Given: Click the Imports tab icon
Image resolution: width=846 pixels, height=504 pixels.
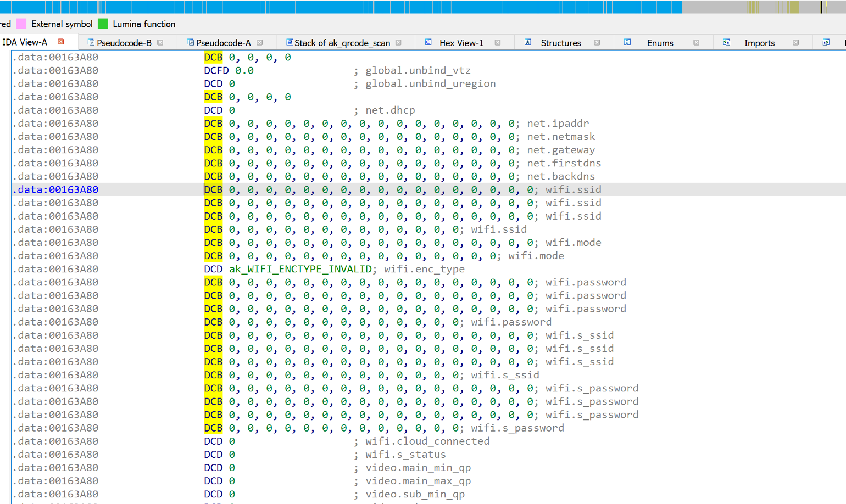Looking at the screenshot, I should pyautogui.click(x=726, y=42).
